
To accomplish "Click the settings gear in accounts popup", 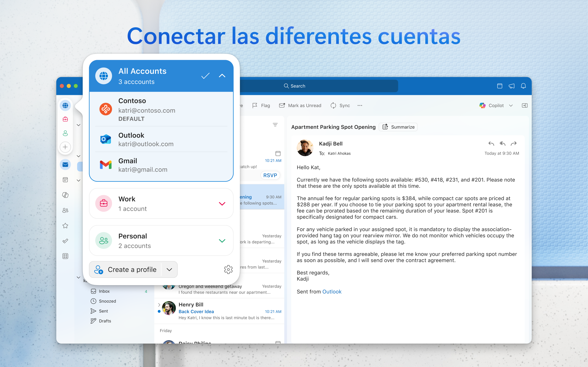I will coord(228,270).
